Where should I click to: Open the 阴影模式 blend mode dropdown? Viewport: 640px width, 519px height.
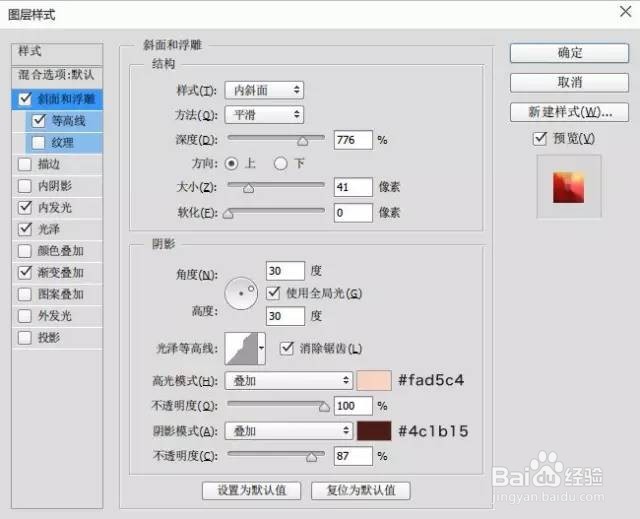289,431
